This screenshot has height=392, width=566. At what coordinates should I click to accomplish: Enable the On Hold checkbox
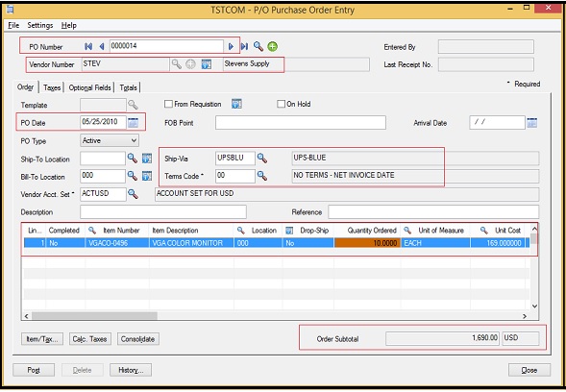(x=281, y=104)
